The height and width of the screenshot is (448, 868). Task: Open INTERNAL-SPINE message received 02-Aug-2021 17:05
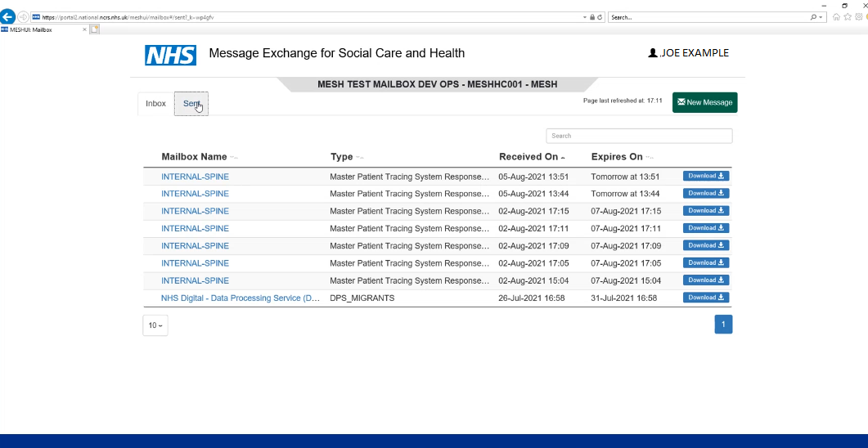click(195, 262)
